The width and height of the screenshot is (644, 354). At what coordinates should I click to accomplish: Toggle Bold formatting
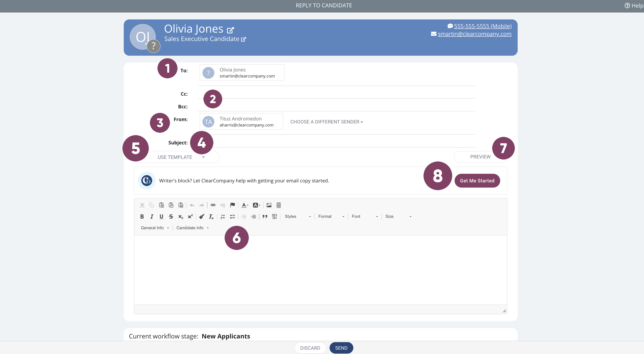(x=142, y=216)
